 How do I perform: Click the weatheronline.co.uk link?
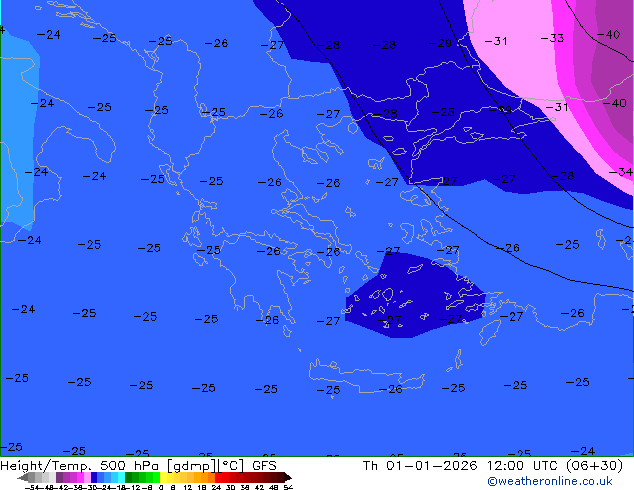(550, 481)
